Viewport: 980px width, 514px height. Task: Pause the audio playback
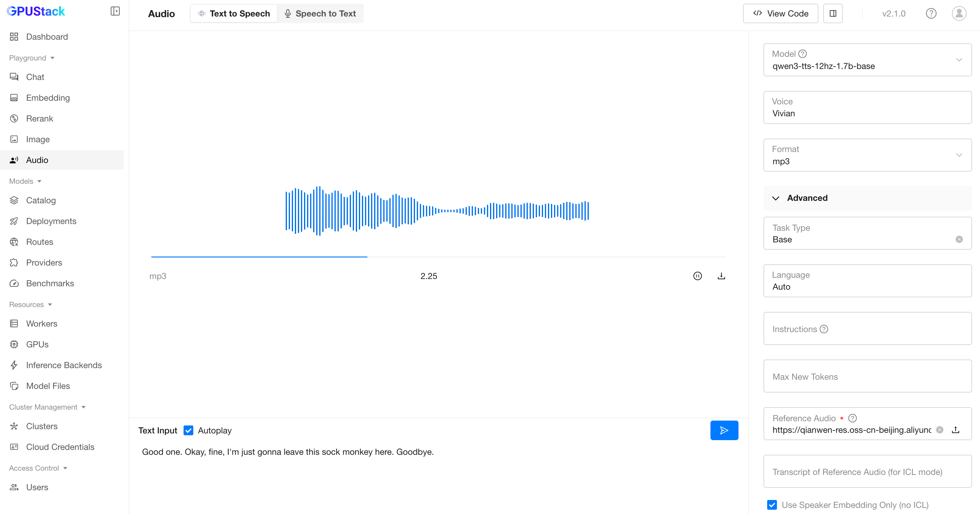coord(697,276)
